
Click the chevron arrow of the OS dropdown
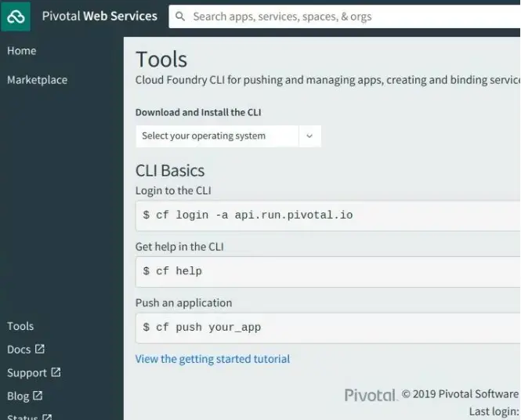click(309, 136)
